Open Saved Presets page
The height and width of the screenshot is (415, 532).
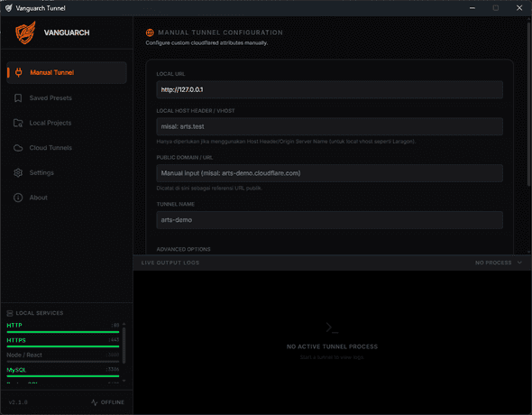coord(67,98)
